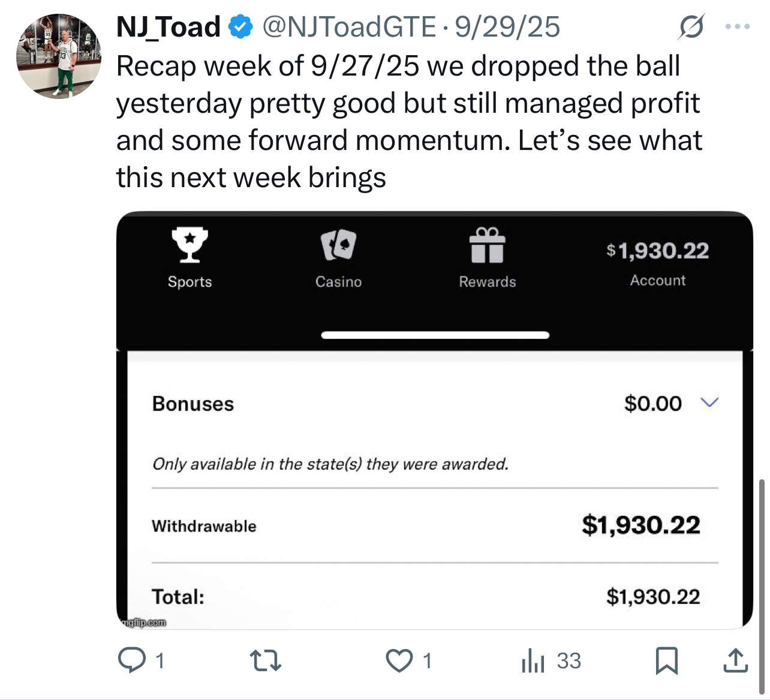Image resolution: width=770 pixels, height=700 pixels.
Task: Open the three-dot more options menu
Action: [737, 27]
